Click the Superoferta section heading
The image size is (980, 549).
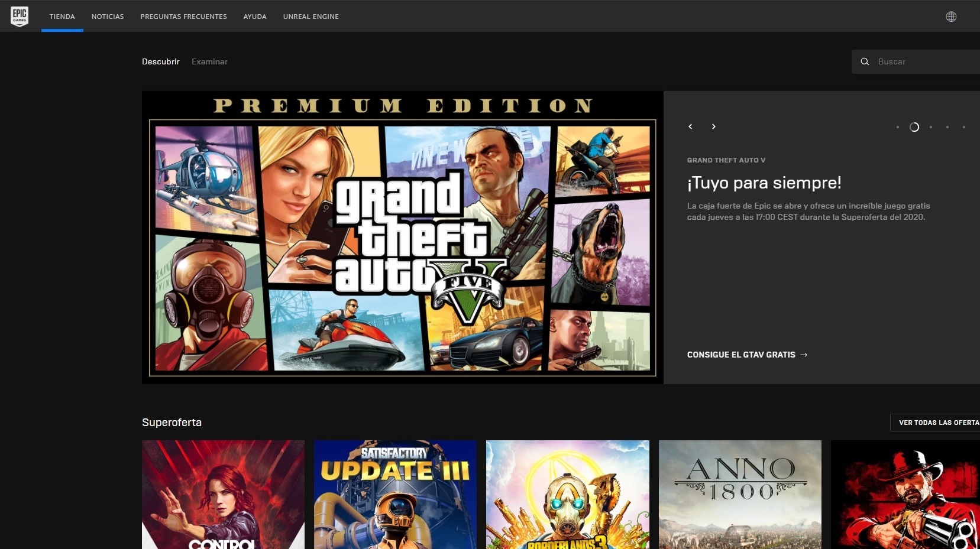click(172, 423)
